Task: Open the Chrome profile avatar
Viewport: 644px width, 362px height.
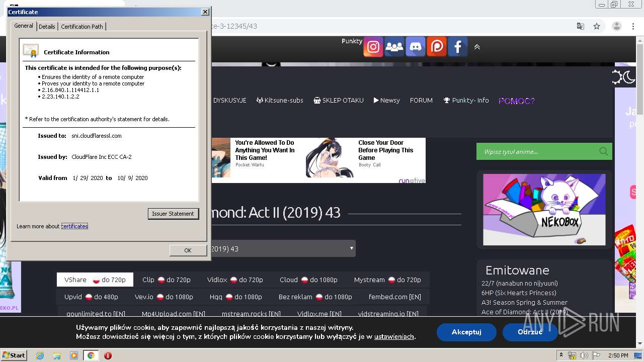Action: [x=617, y=26]
